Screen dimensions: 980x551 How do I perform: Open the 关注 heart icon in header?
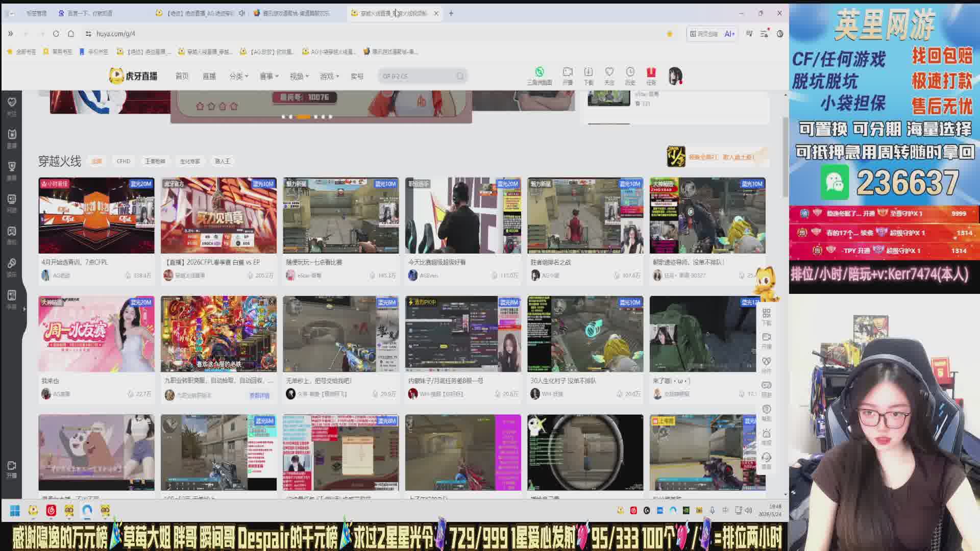609,72
